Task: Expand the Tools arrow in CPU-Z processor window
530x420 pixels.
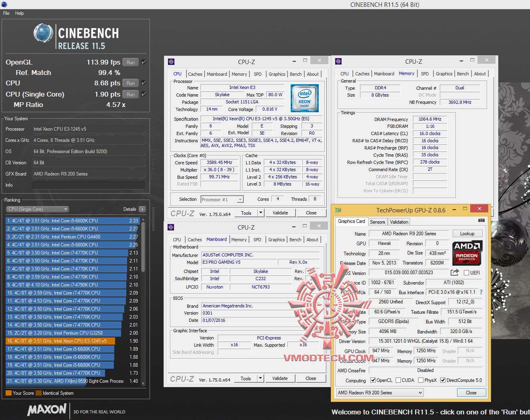Action: (261, 213)
